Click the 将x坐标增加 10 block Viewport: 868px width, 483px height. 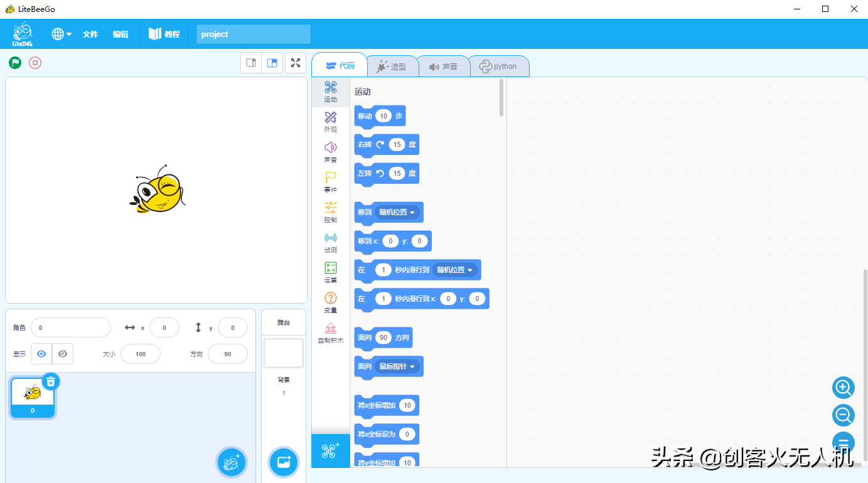coord(387,405)
